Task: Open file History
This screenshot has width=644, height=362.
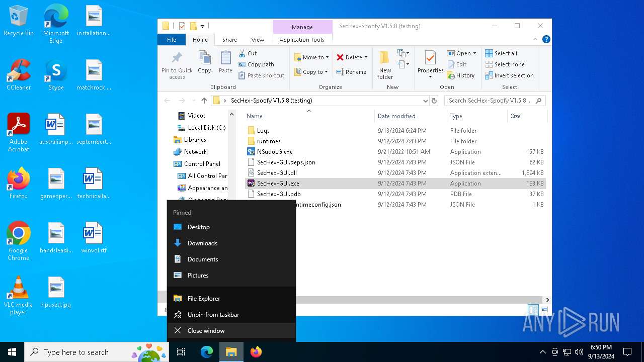Action: click(461, 75)
